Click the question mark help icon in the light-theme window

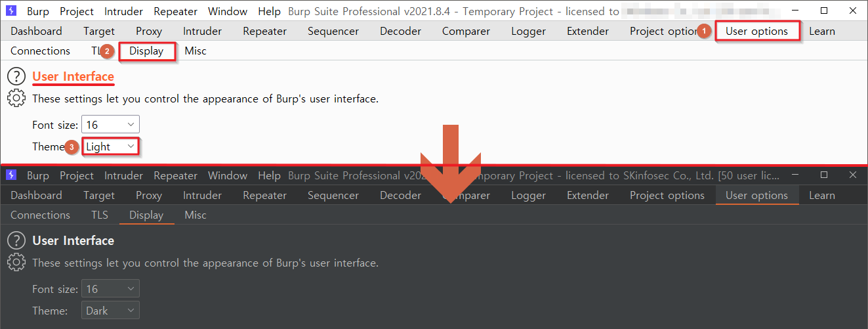16,77
